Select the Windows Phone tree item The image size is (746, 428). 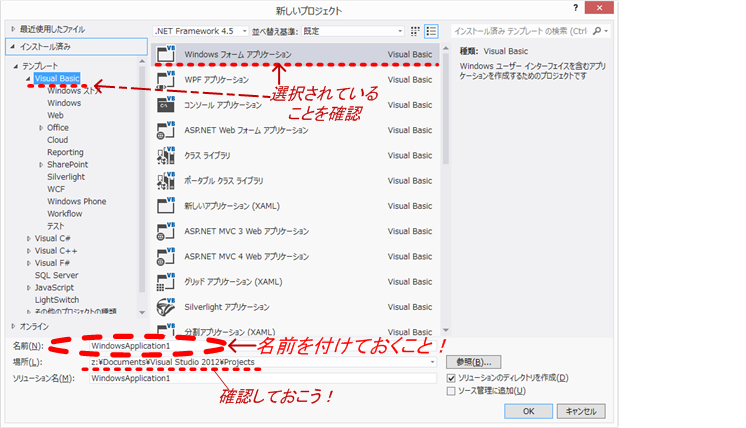coord(77,202)
